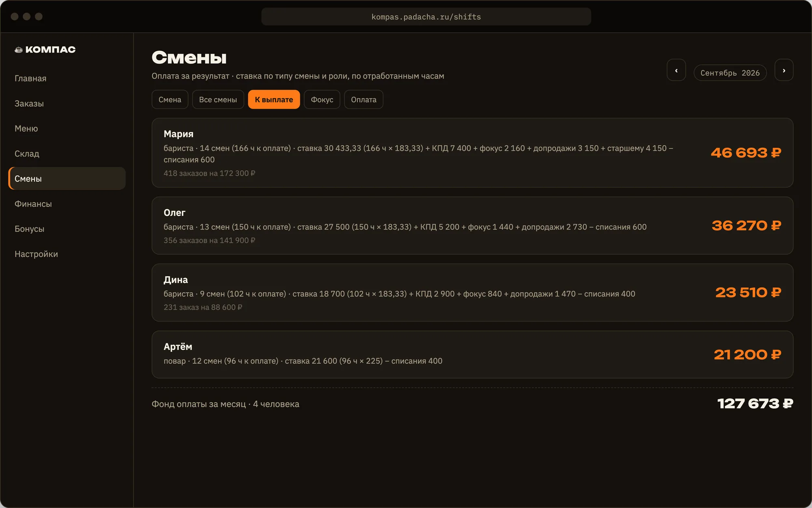This screenshot has height=508, width=812.
Task: Open Мария's payout card name
Action: [178, 134]
